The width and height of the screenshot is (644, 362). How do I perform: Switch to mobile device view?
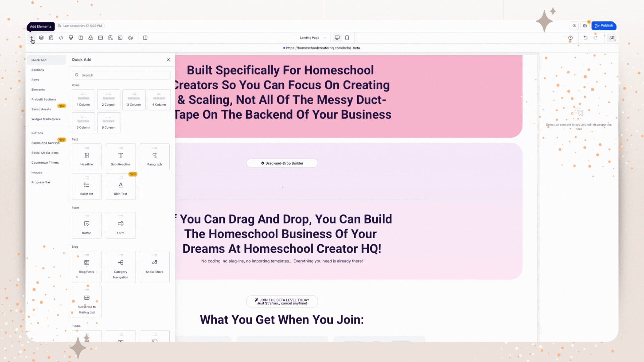(347, 38)
